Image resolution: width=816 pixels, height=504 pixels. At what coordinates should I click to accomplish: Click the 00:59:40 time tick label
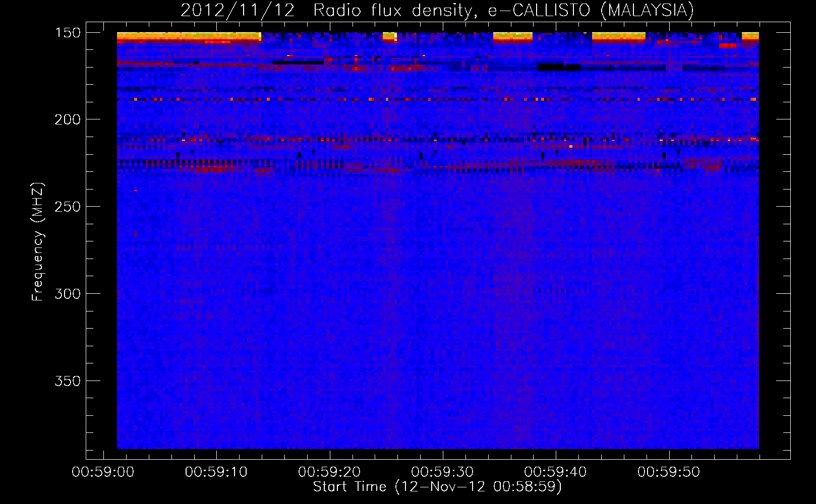tap(555, 472)
